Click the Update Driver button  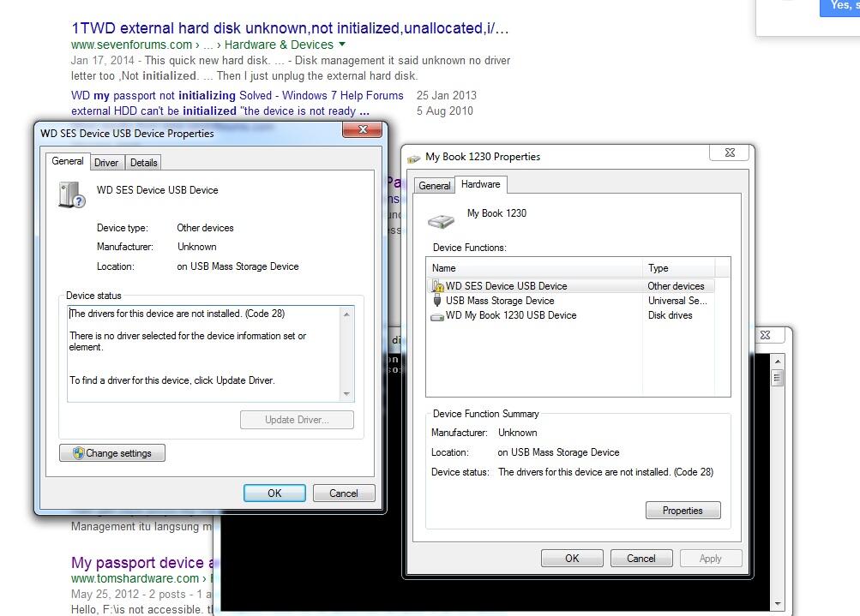pyautogui.click(x=297, y=420)
